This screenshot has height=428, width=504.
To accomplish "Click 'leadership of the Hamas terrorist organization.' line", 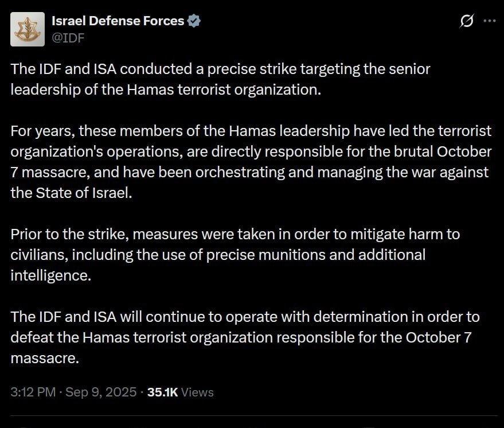I will point(166,90).
